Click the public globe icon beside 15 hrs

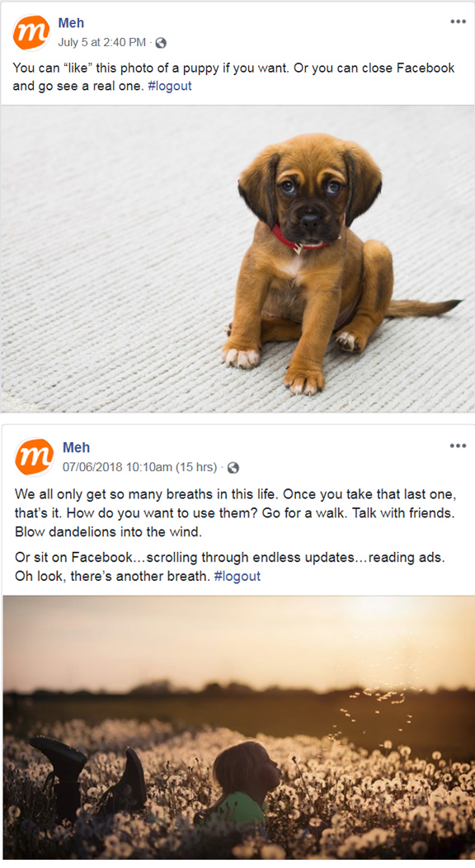233,468
